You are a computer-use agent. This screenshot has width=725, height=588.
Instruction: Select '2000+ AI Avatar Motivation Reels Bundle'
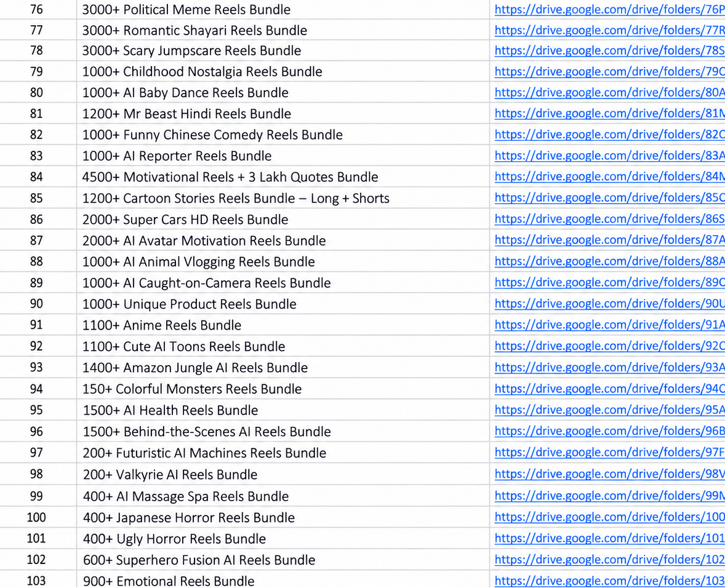coord(204,240)
